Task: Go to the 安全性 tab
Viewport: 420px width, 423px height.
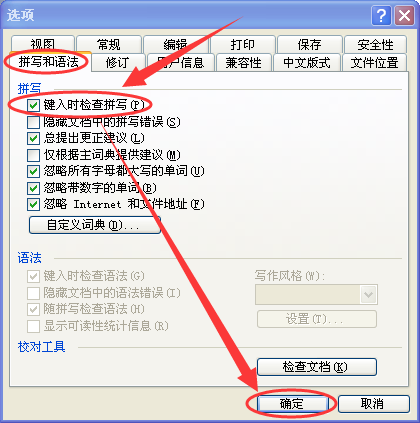Action: (x=375, y=44)
